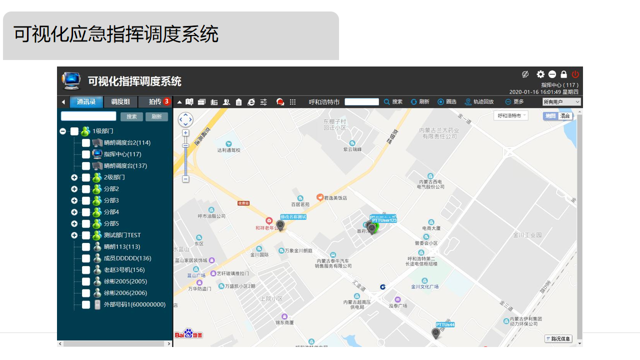Click the red headset call icon

click(280, 102)
